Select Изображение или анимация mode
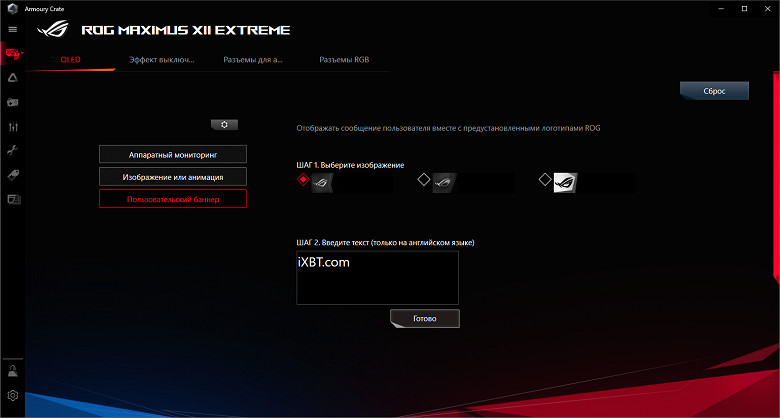 coord(173,177)
